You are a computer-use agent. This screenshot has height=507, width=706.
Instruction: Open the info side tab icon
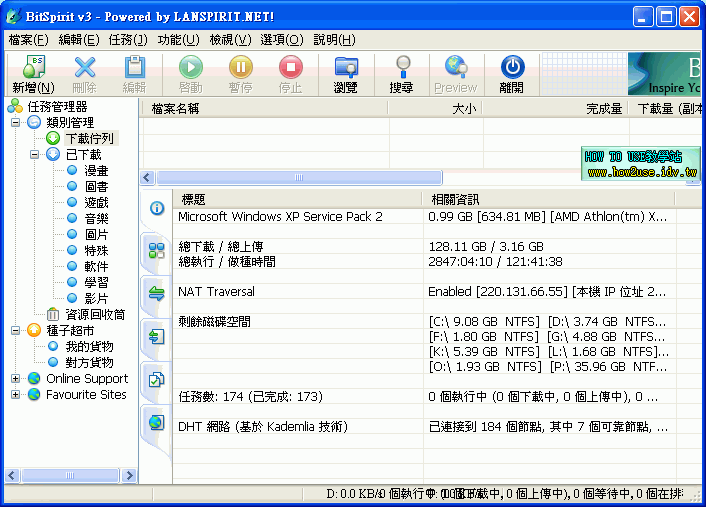(157, 208)
